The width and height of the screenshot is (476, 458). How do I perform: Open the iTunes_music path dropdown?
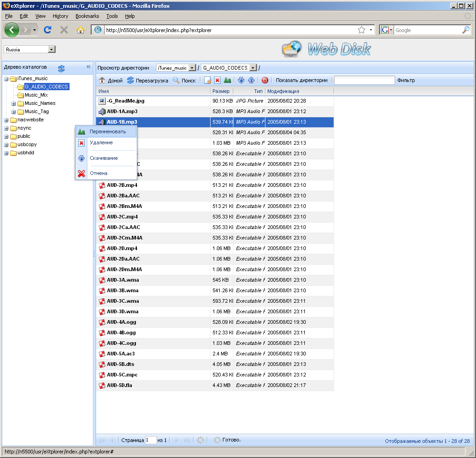tap(192, 68)
